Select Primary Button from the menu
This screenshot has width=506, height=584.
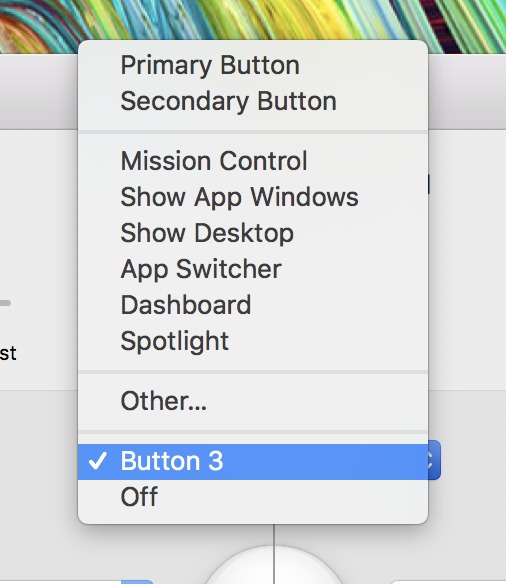tap(253, 66)
